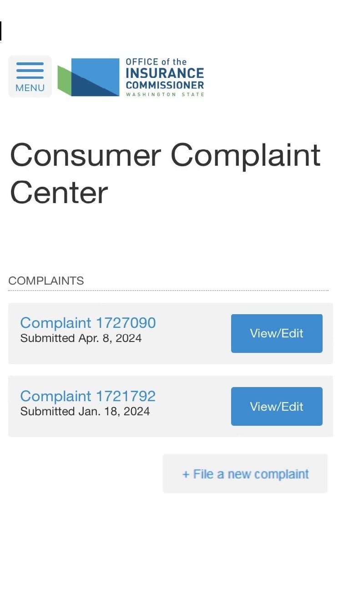The image size is (364, 612).
Task: Click the dotted divider below COMPLAINTS
Action: tap(168, 290)
